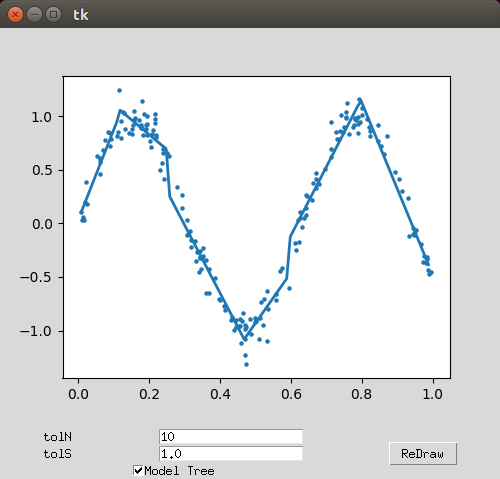Viewport: 500px width, 479px height.
Task: Click the 0.5 tick label on y-axis
Action: pos(42,170)
